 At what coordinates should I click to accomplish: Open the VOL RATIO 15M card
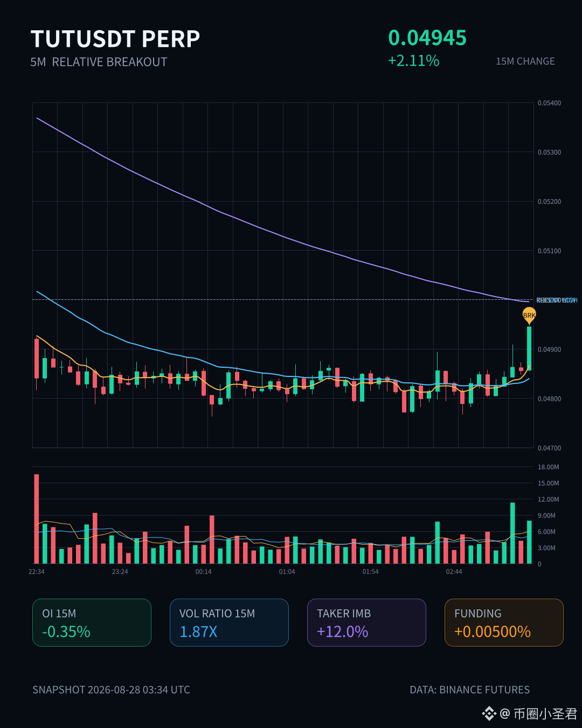[x=229, y=622]
